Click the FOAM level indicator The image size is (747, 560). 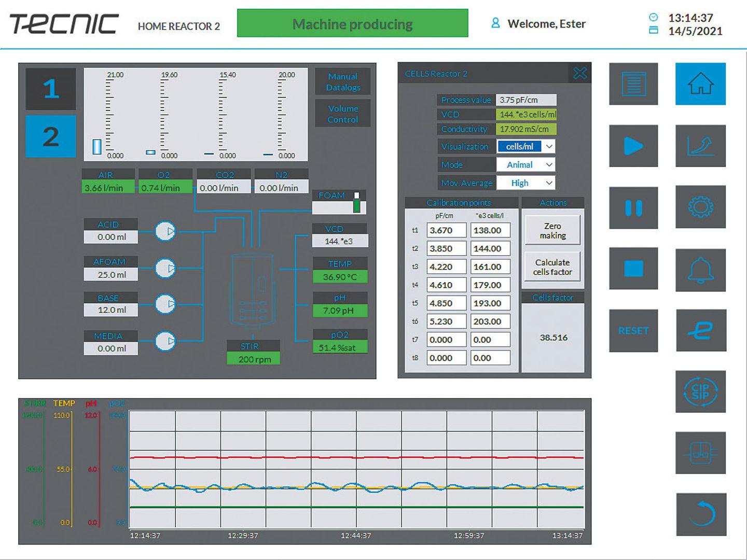356,203
